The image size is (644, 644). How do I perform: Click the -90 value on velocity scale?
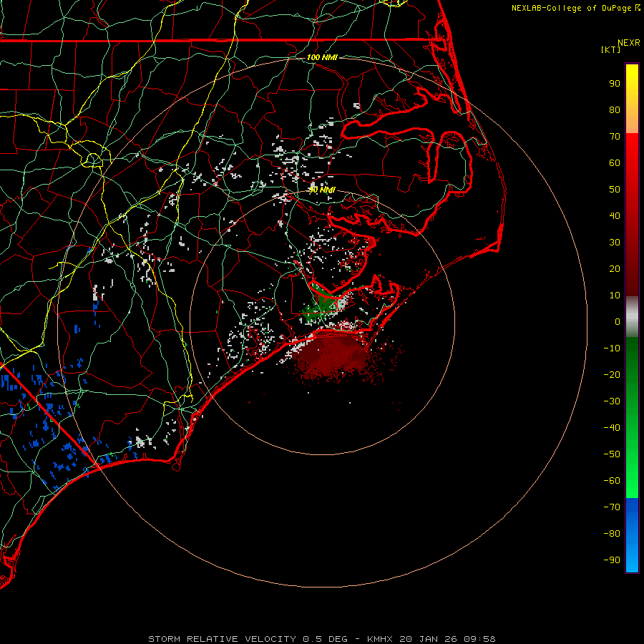point(612,560)
